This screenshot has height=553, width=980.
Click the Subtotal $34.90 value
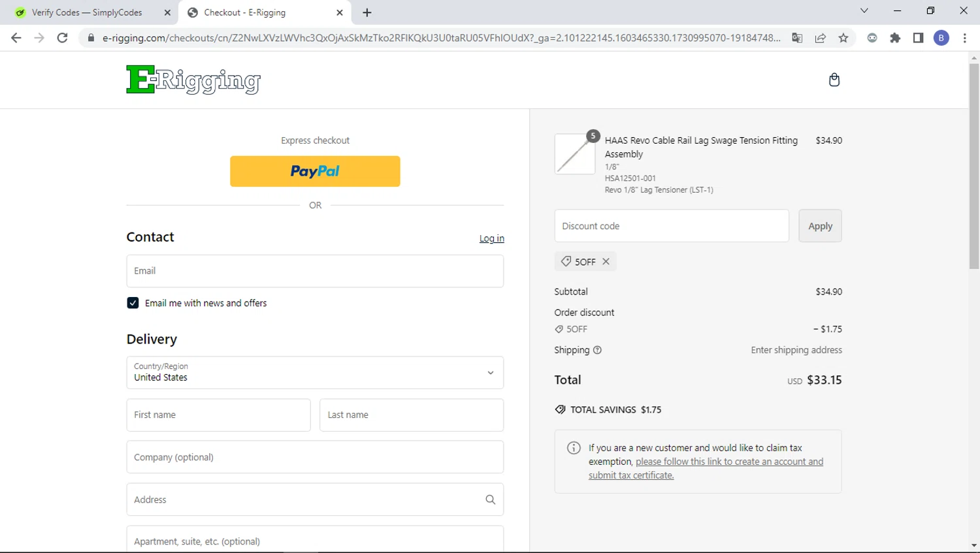828,292
